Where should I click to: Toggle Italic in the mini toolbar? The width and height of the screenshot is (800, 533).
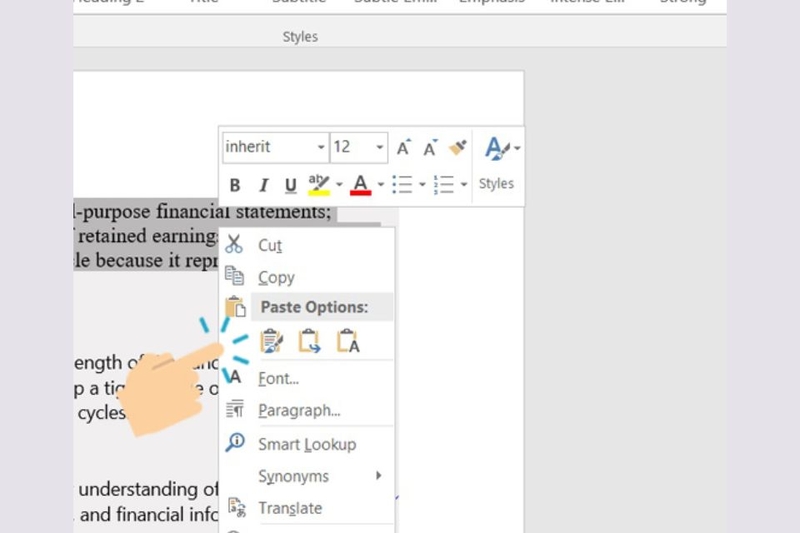click(263, 185)
